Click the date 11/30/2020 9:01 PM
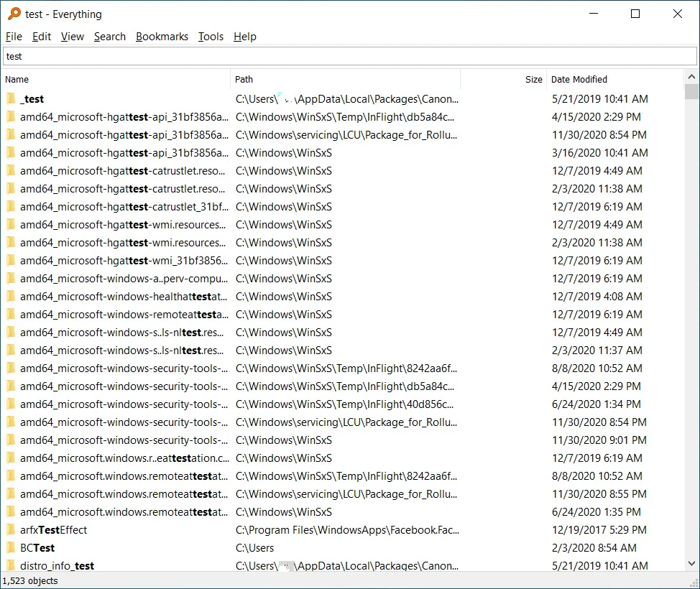This screenshot has height=589, width=700. (x=599, y=440)
